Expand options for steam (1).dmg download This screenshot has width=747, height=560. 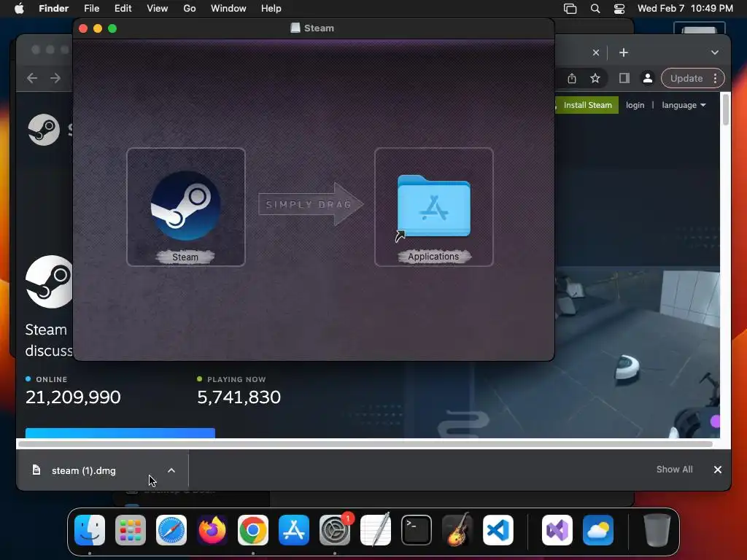point(171,470)
